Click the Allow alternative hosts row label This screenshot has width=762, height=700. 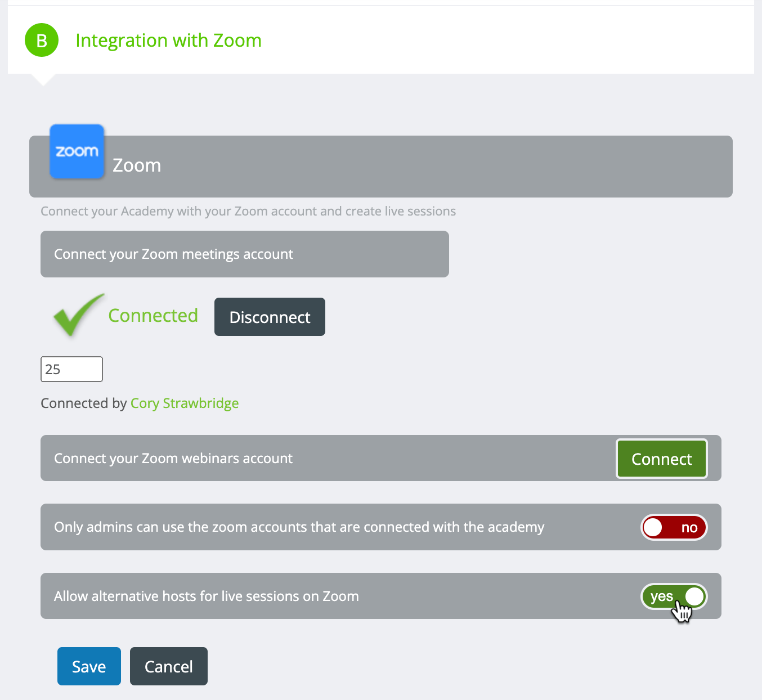click(x=207, y=596)
